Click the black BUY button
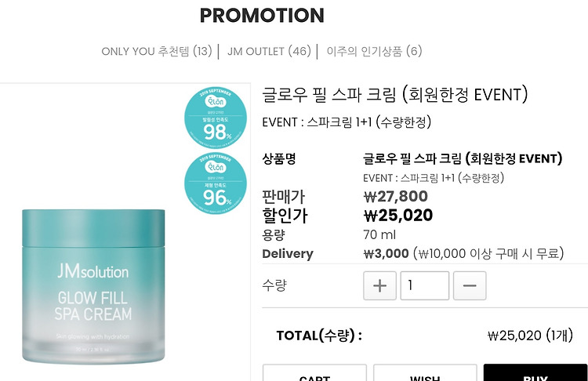588x381 pixels. pyautogui.click(x=535, y=372)
